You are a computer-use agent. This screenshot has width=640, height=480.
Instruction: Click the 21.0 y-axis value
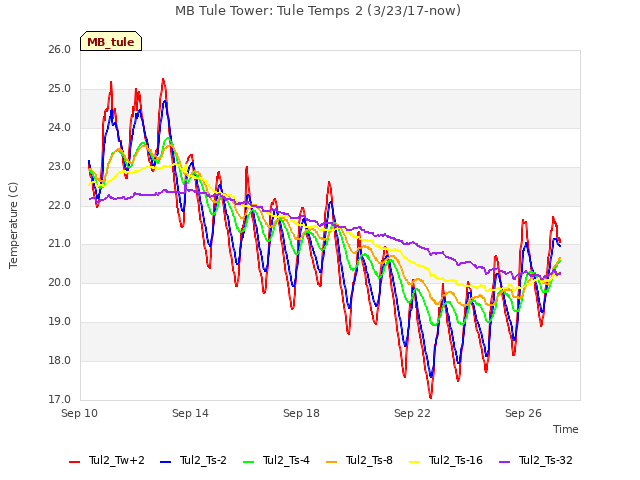(60, 244)
